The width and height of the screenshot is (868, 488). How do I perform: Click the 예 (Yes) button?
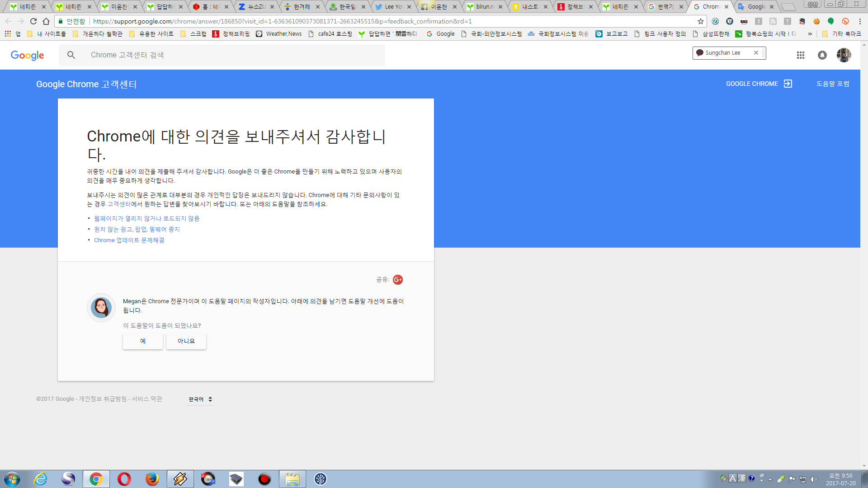143,341
